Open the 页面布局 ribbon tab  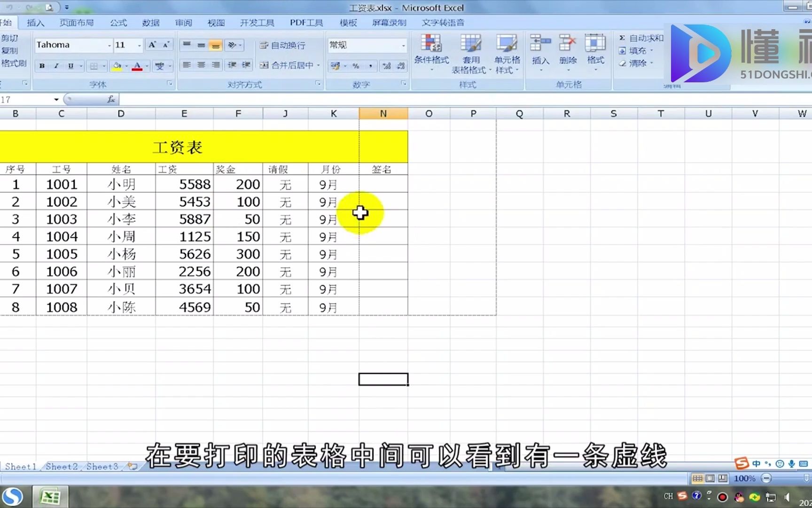tap(77, 23)
